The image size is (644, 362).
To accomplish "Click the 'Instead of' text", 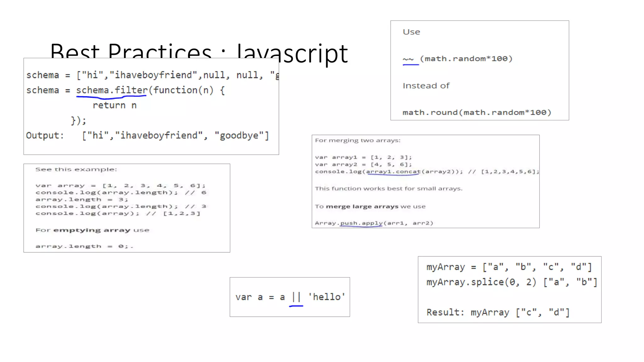I will tap(426, 86).
